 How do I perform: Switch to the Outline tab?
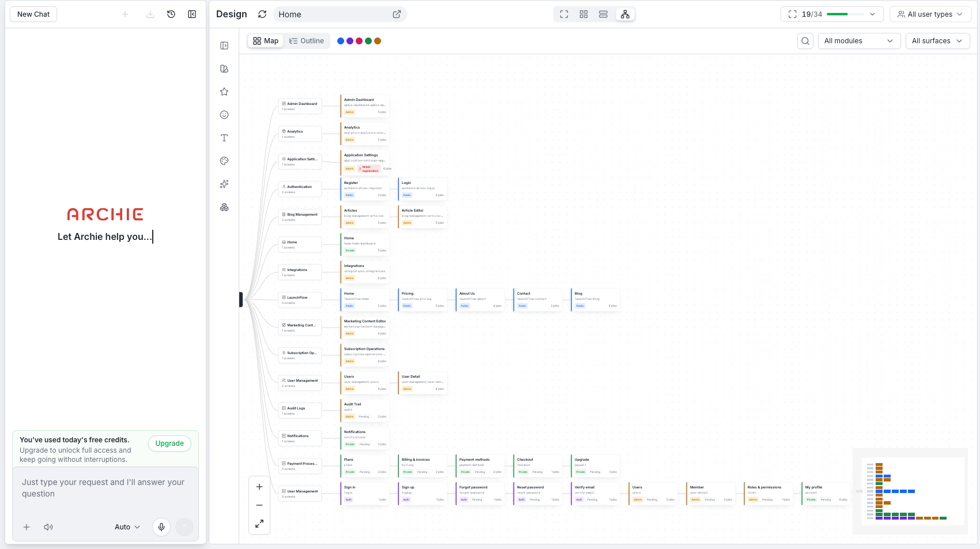[x=307, y=41]
